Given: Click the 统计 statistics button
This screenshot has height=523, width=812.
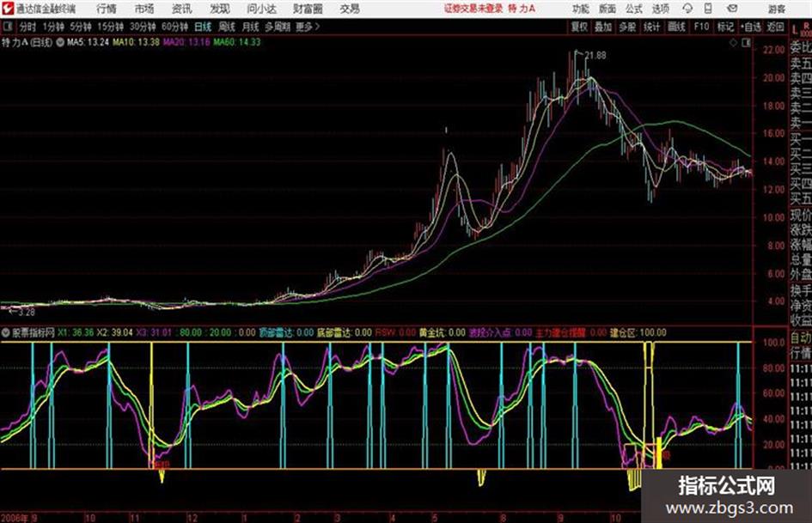Looking at the screenshot, I should point(652,27).
